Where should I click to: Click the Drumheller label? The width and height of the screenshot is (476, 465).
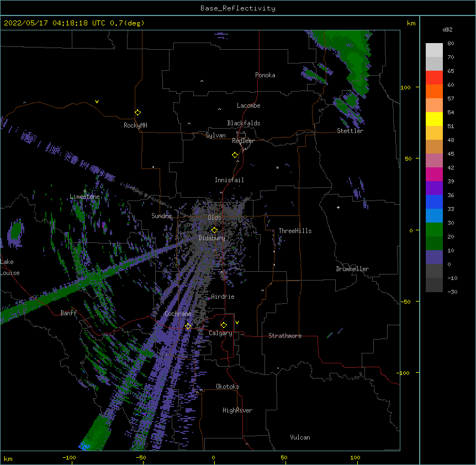tap(352, 269)
